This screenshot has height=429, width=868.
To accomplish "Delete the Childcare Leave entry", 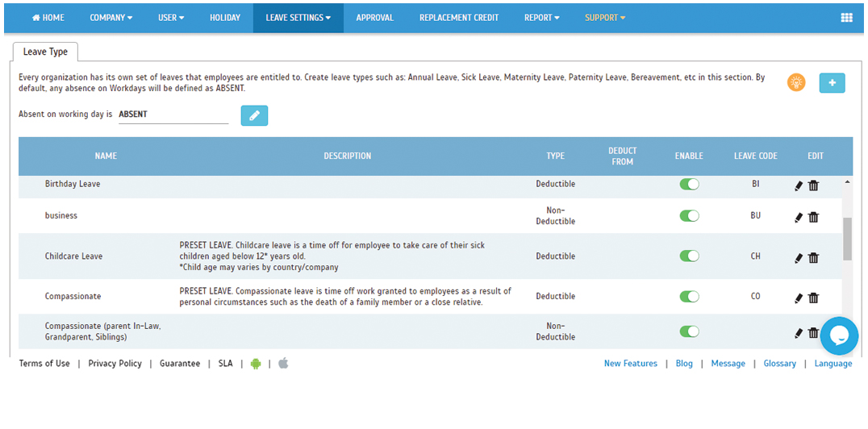I will [813, 257].
